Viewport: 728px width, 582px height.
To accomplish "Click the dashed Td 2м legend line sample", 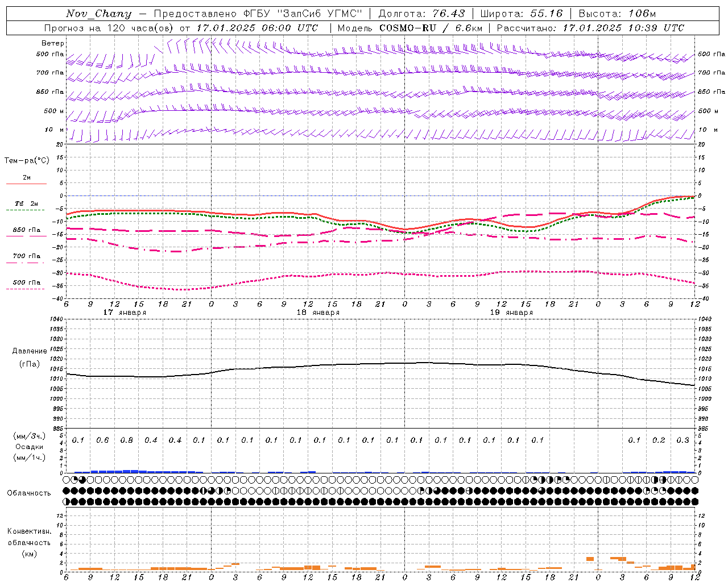I will (26, 210).
